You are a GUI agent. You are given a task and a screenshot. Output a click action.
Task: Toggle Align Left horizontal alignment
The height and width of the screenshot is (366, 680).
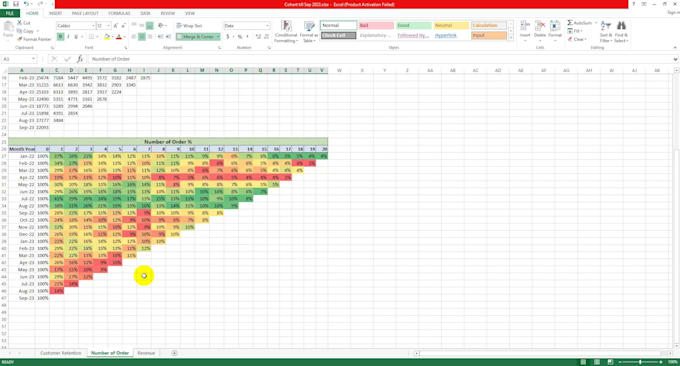(x=134, y=37)
